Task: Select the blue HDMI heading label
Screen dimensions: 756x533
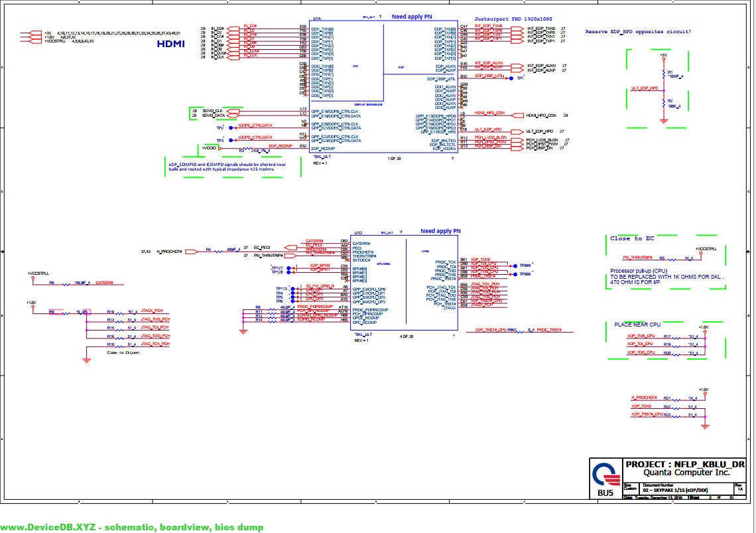Action: pos(170,44)
